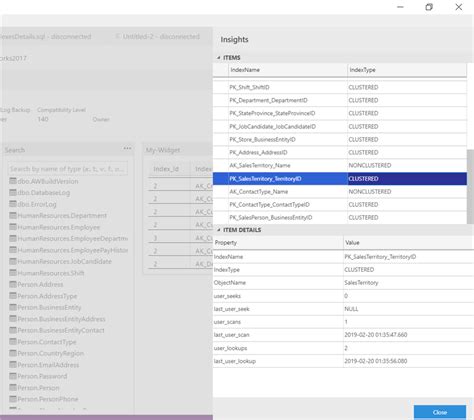This screenshot has height=420, width=474.
Task: Select the PK_ContactType_ContactTypeID row
Action: pos(340,205)
